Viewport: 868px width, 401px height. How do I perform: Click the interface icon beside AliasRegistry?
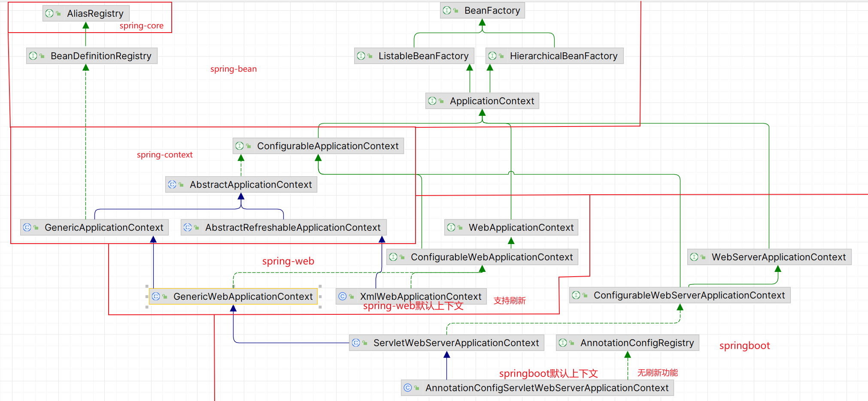[x=49, y=13]
